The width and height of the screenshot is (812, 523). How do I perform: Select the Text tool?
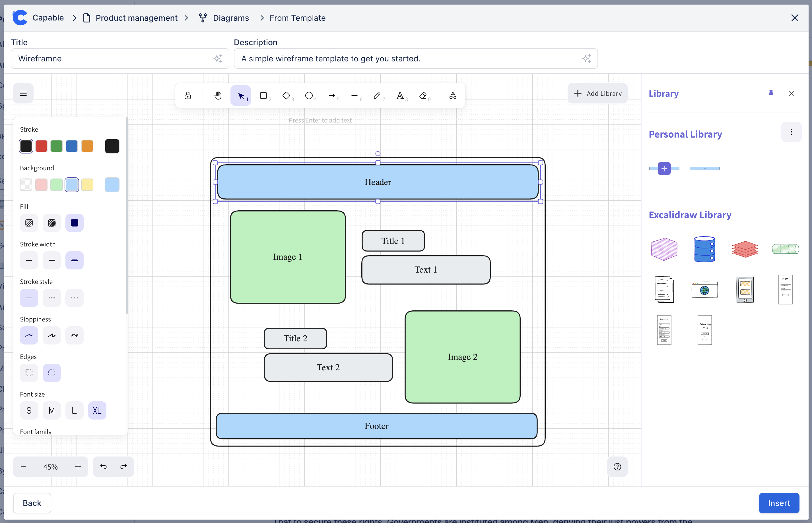pyautogui.click(x=400, y=96)
